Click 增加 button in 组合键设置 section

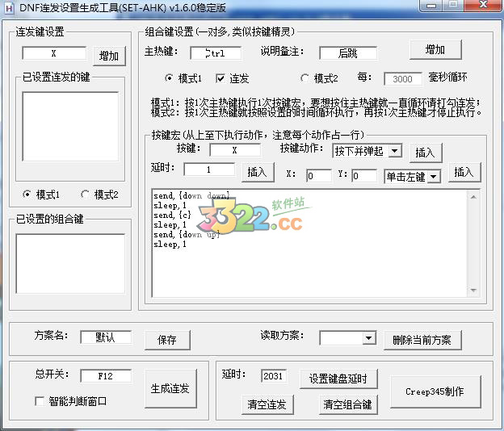(435, 49)
